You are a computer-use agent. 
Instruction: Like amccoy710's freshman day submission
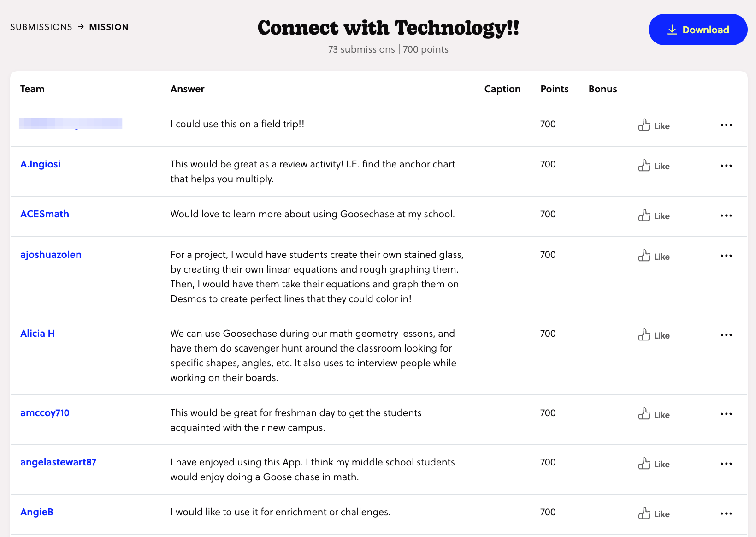[x=653, y=414]
